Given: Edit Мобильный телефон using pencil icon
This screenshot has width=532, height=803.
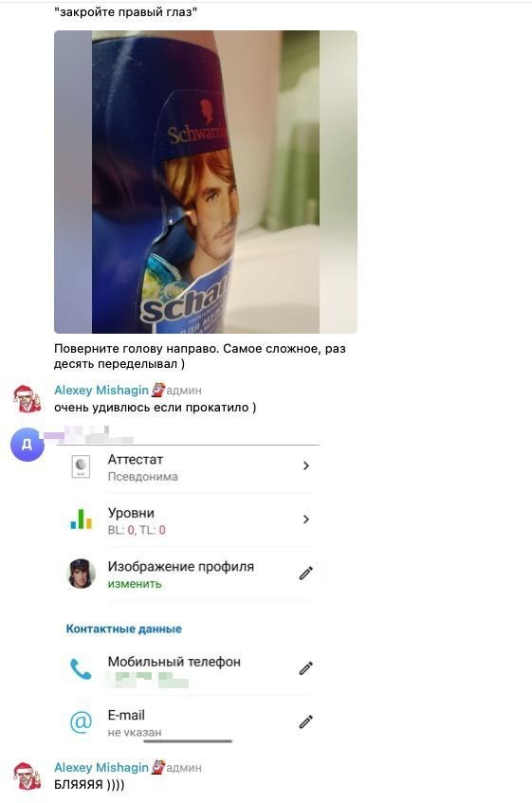Looking at the screenshot, I should (x=305, y=668).
